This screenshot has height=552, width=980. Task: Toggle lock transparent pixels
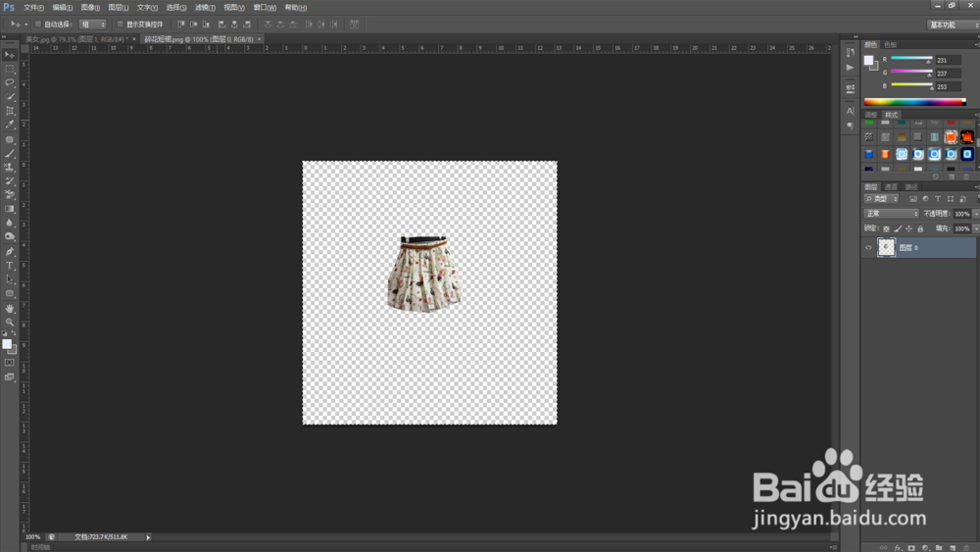886,228
